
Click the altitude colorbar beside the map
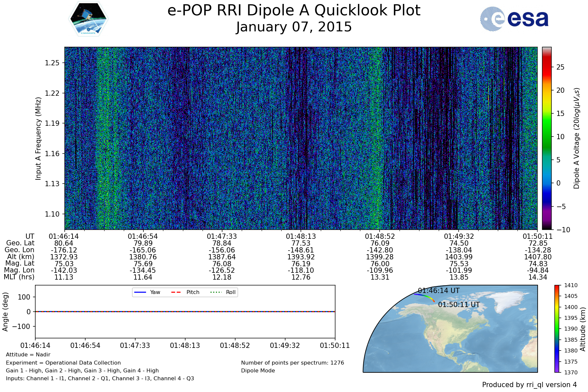point(557,329)
